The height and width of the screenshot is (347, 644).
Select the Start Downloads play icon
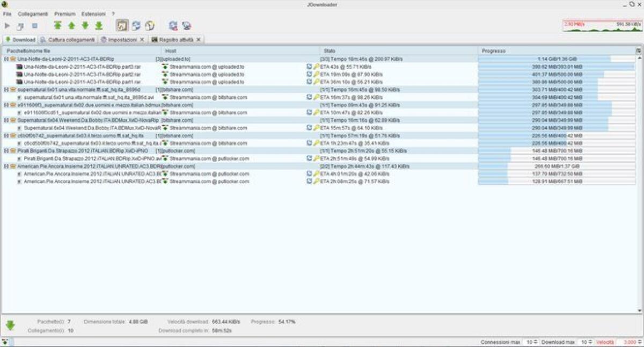(7, 25)
